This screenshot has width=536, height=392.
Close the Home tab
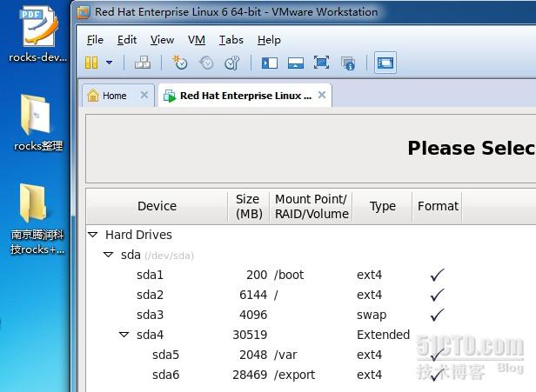(144, 95)
